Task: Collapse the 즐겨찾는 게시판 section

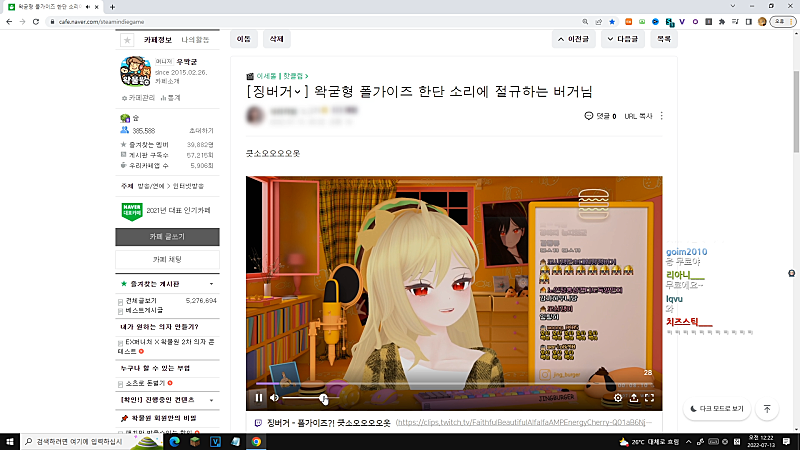Action: tap(211, 284)
